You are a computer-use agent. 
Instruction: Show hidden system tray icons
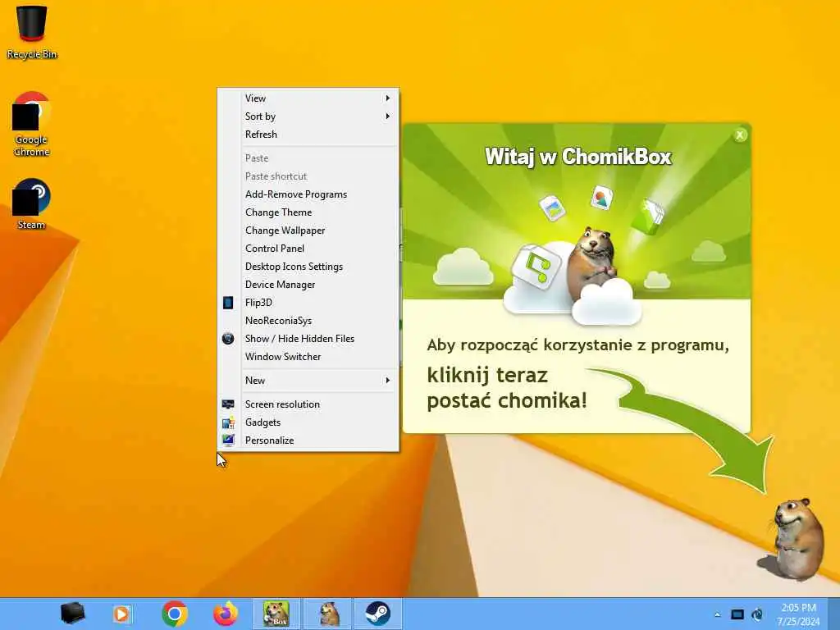coord(717,614)
